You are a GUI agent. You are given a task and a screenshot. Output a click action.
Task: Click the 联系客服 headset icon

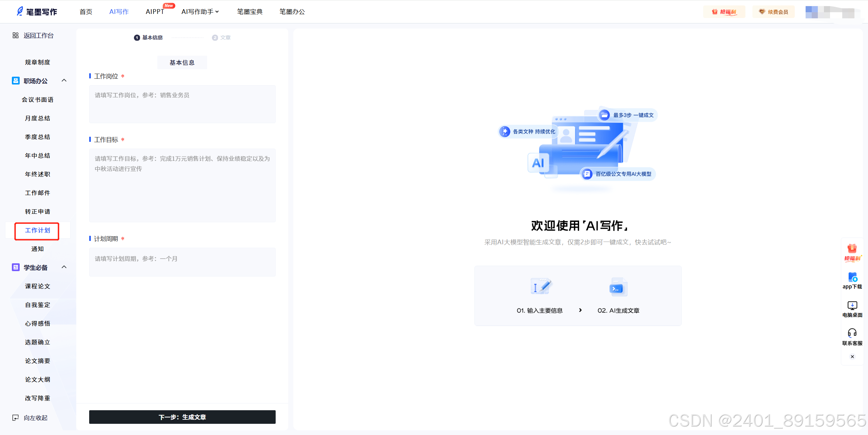click(x=852, y=333)
